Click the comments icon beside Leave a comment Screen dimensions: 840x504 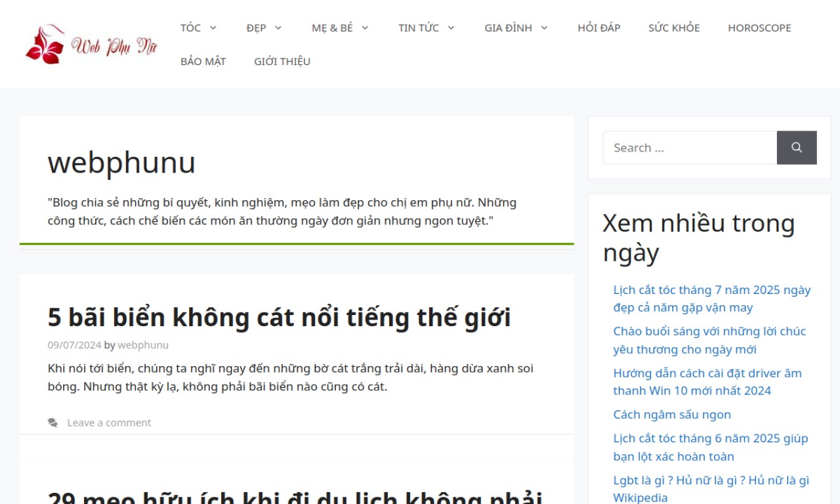click(x=52, y=423)
